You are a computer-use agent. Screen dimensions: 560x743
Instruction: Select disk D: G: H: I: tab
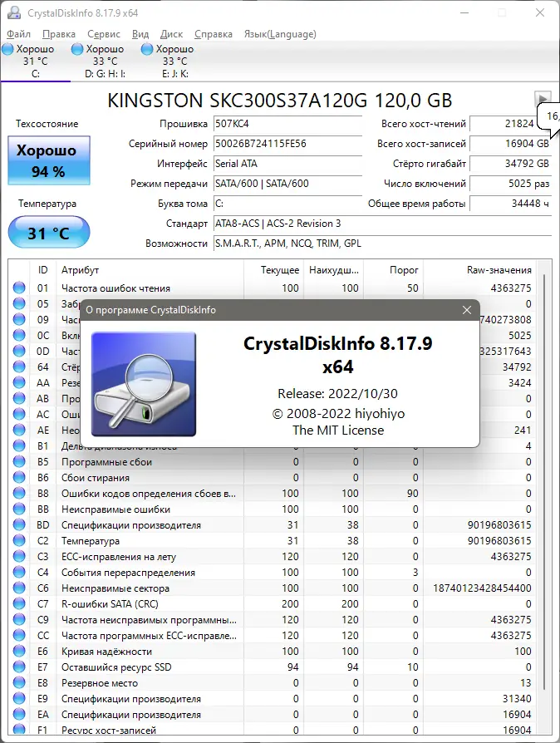106,62
